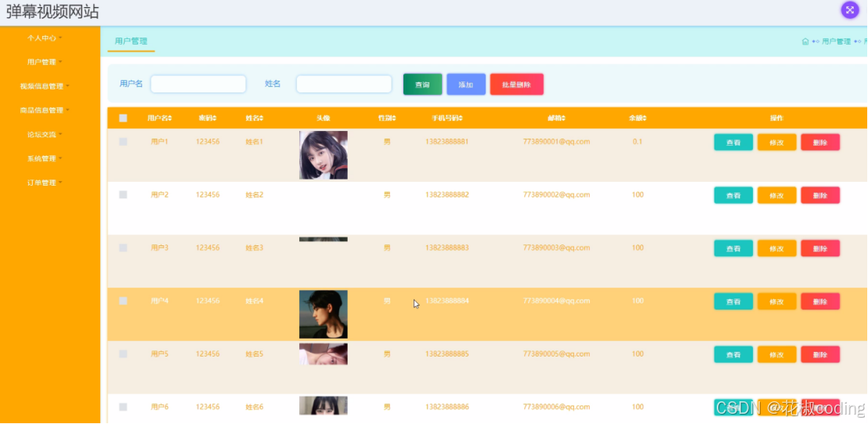Click email 773890004@qq.com cell

(x=556, y=301)
